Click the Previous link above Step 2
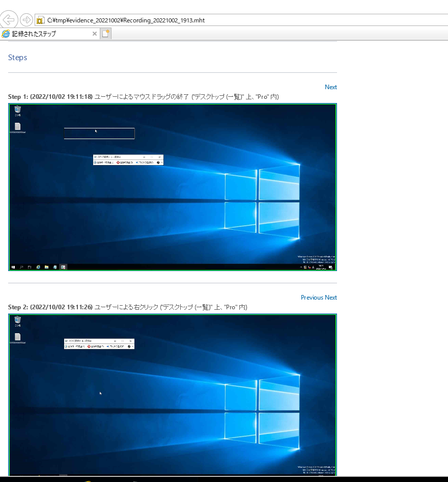Viewport: 448px width, 482px height. click(312, 298)
